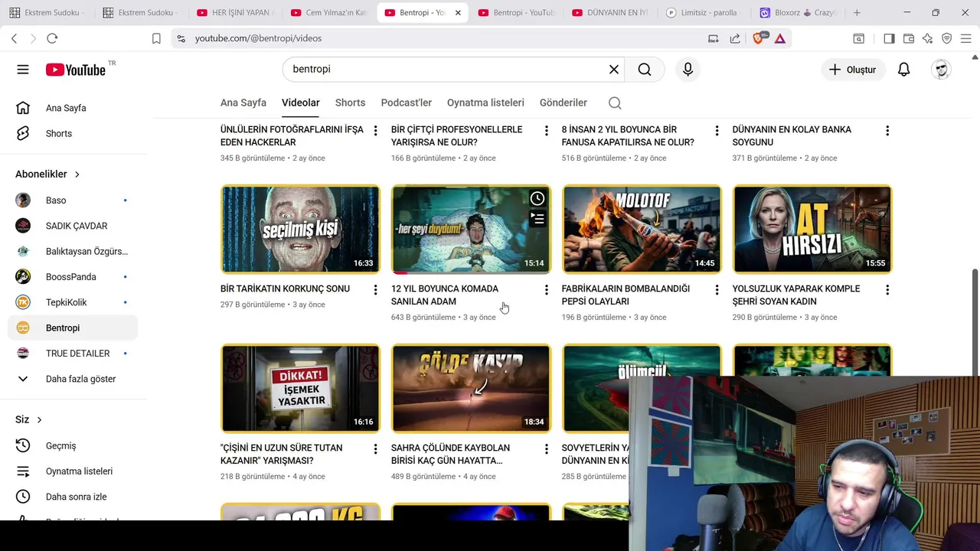The width and height of the screenshot is (980, 551).
Task: Select the Videolar channel tab
Action: point(300,103)
